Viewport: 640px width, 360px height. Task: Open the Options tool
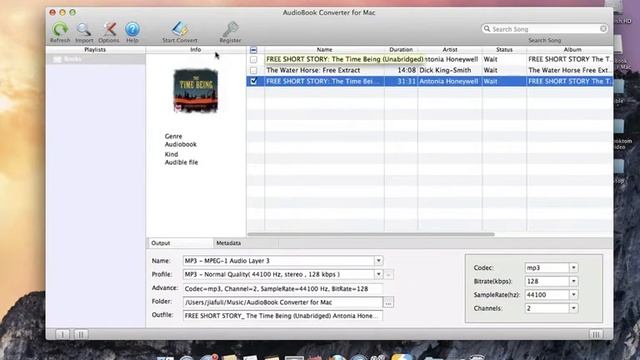(x=109, y=29)
